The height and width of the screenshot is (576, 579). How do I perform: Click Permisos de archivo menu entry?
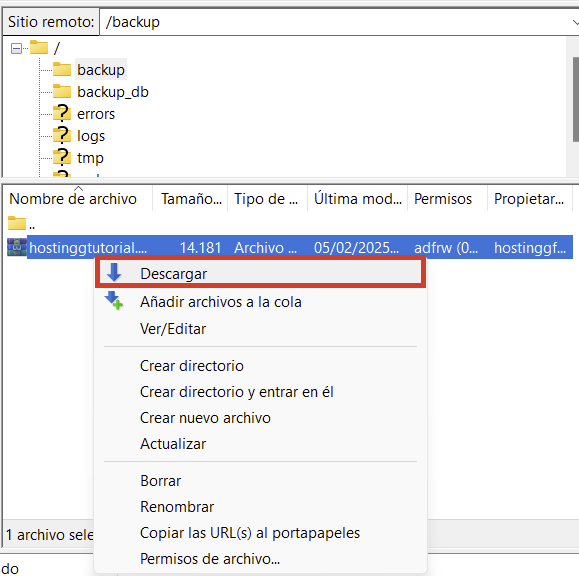tap(210, 559)
